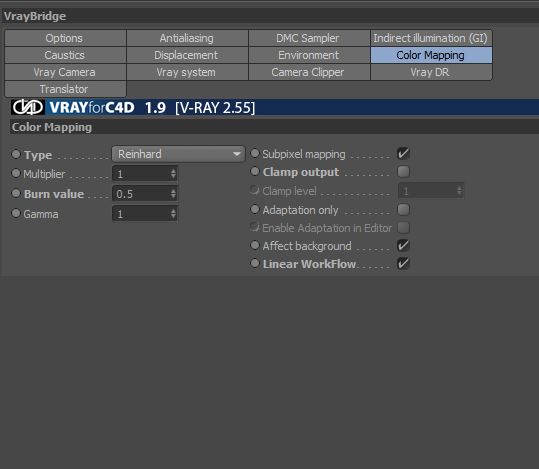Click the Linear WorkFlow label
The height and width of the screenshot is (469, 539).
309,264
